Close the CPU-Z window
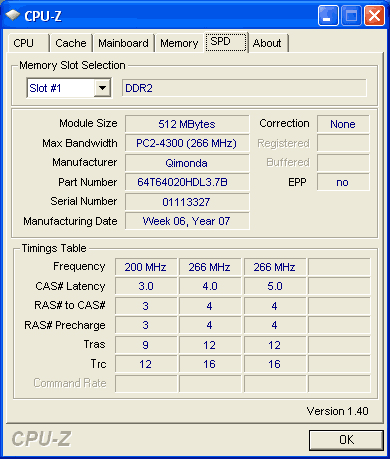Image resolution: width=390 pixels, height=459 pixels. coord(374,15)
